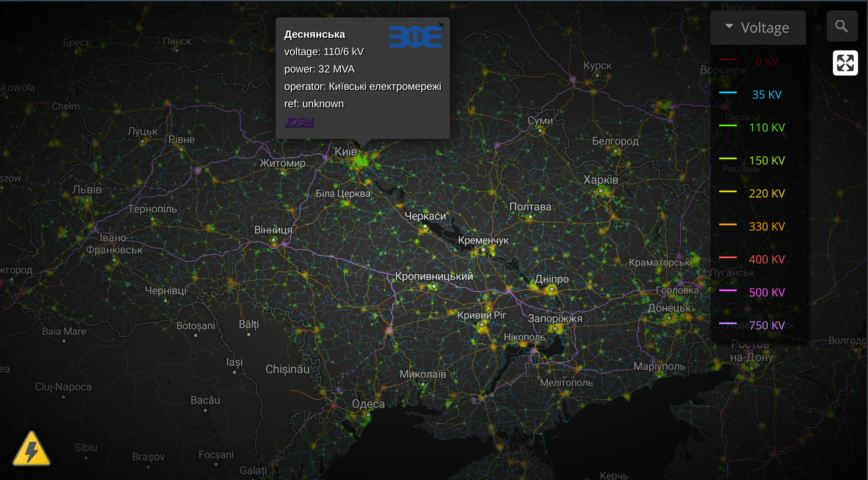This screenshot has width=868, height=480.
Task: Click the fullscreen expand arrows icon
Action: 845,63
